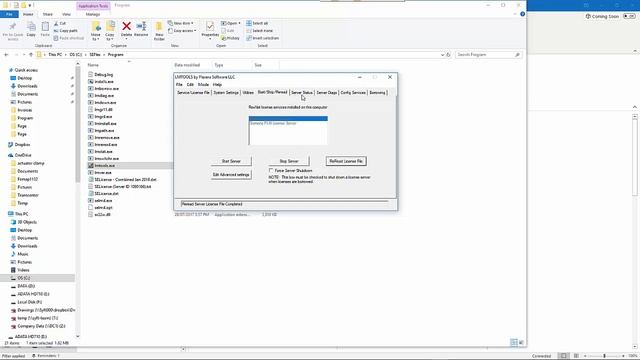
Task: Click the Copy icon in the Clipboard group
Action: (x=31, y=27)
